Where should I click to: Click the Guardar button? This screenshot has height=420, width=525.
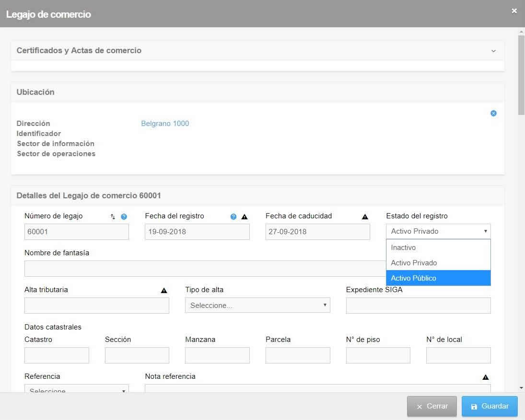click(490, 406)
